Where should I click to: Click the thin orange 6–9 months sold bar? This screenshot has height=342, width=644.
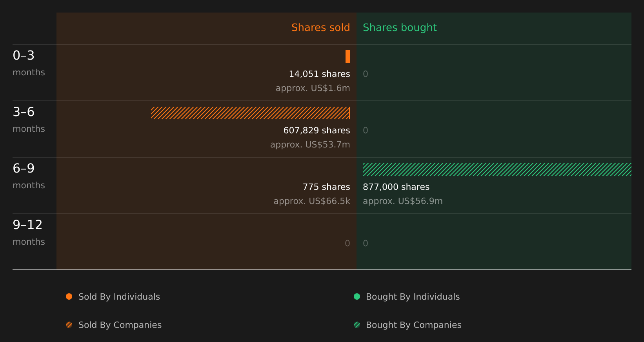[x=350, y=169]
